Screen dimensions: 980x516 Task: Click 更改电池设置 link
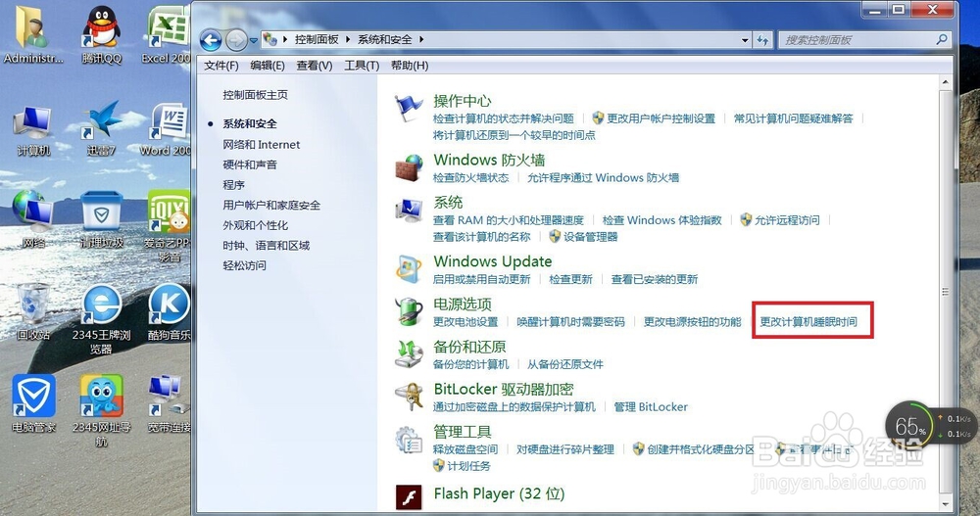pyautogui.click(x=465, y=322)
